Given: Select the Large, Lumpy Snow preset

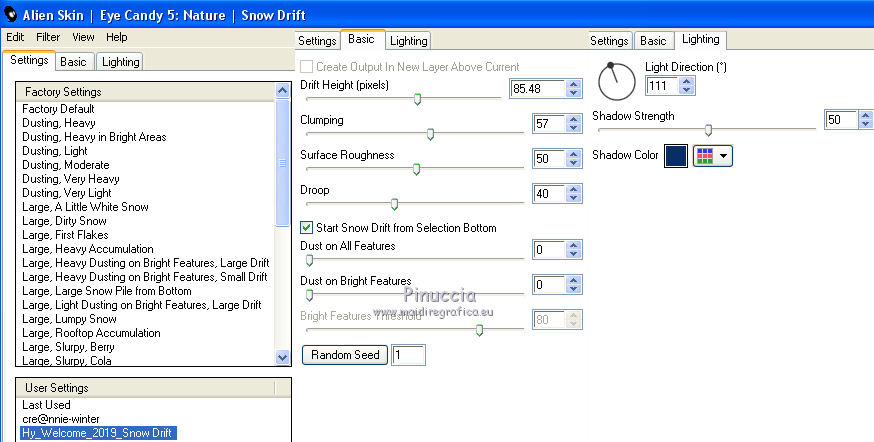Looking at the screenshot, I should coord(69,319).
